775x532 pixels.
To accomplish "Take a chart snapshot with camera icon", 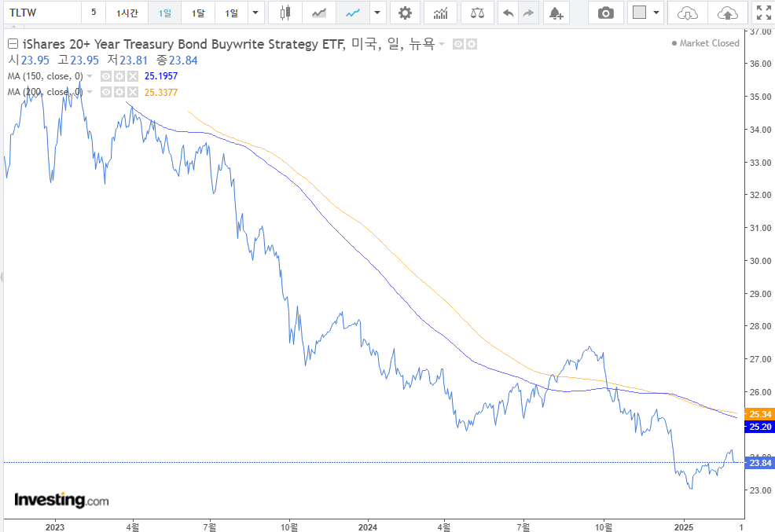I will (x=605, y=13).
